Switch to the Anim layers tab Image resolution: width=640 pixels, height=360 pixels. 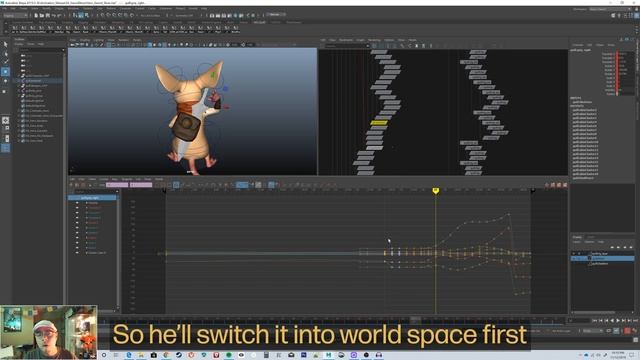[591, 237]
